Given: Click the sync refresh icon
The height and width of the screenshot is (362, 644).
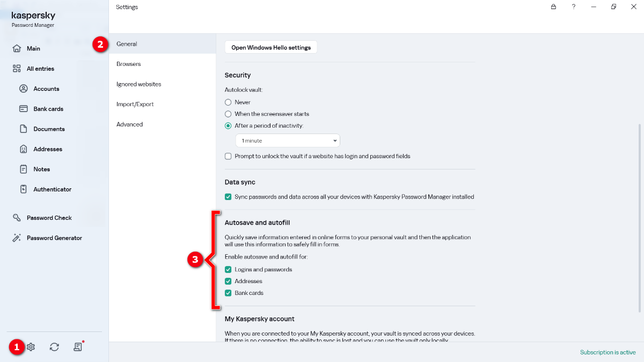Looking at the screenshot, I should point(54,347).
